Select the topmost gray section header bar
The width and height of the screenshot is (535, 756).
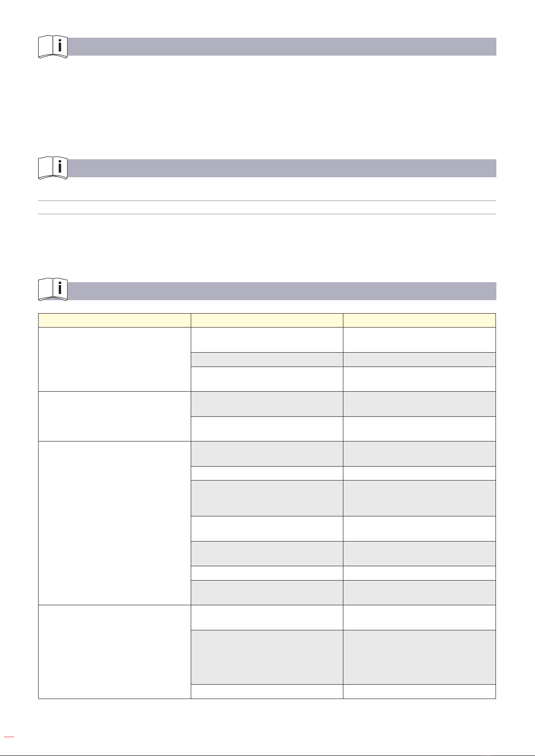pyautogui.click(x=282, y=47)
